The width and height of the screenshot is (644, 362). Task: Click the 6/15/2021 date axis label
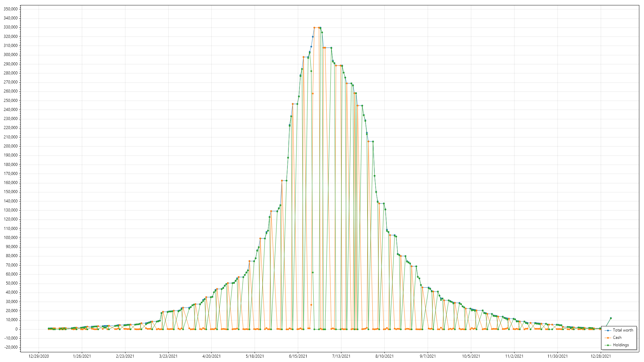298,356
